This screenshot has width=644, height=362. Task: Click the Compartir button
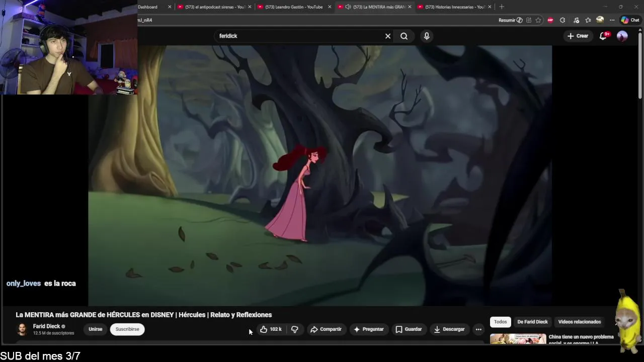tap(326, 329)
